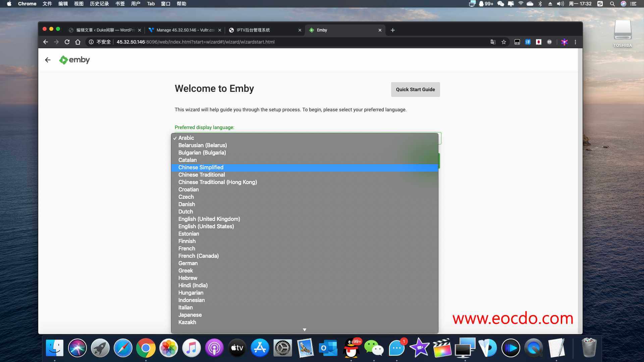Go to Chrome home page icon
The image size is (644, 362).
78,42
